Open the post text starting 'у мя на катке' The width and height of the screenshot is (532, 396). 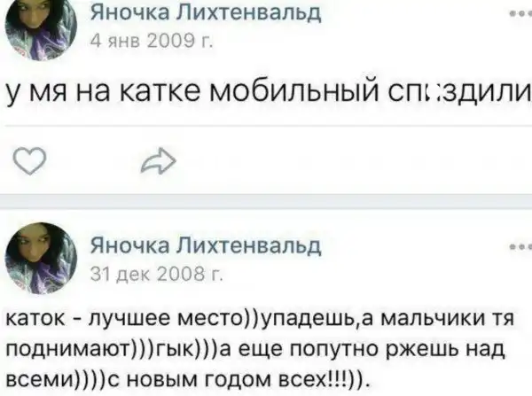266,92
